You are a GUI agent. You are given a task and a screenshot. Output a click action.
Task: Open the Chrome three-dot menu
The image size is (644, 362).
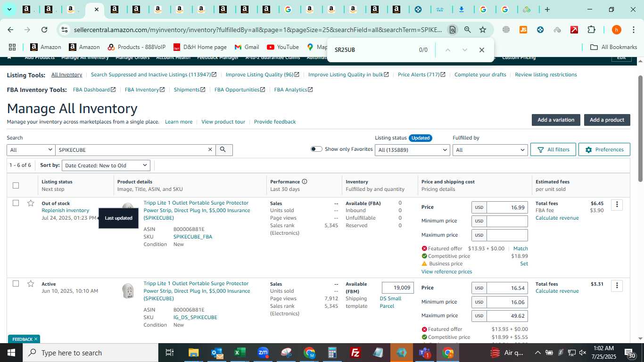[x=633, y=30]
